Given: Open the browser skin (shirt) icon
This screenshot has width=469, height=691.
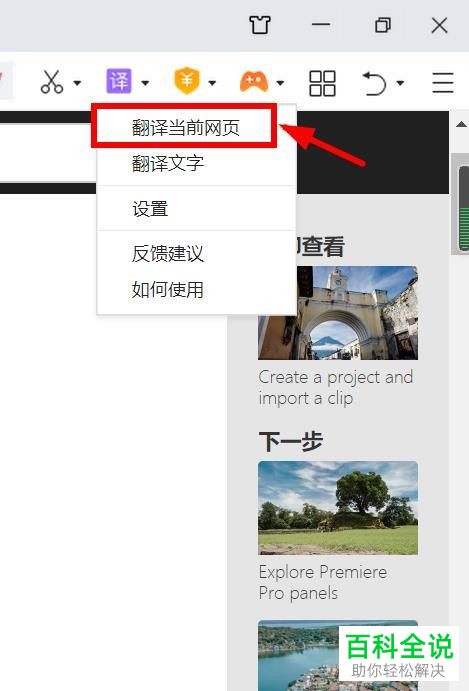Looking at the screenshot, I should pyautogui.click(x=260, y=25).
